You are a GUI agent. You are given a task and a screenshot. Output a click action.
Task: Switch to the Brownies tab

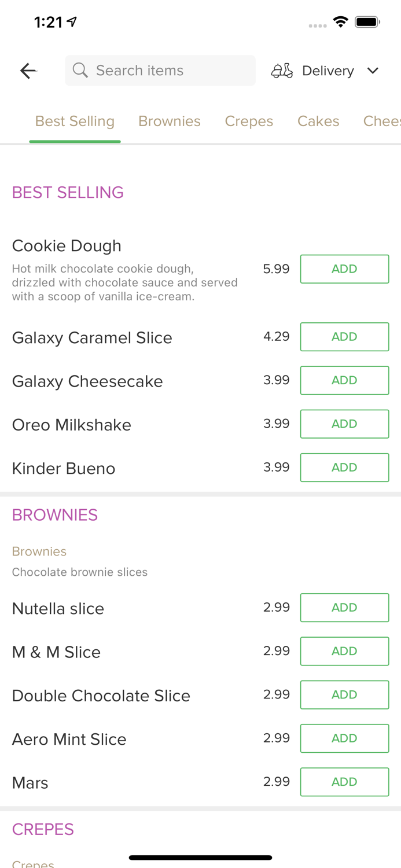(x=170, y=121)
